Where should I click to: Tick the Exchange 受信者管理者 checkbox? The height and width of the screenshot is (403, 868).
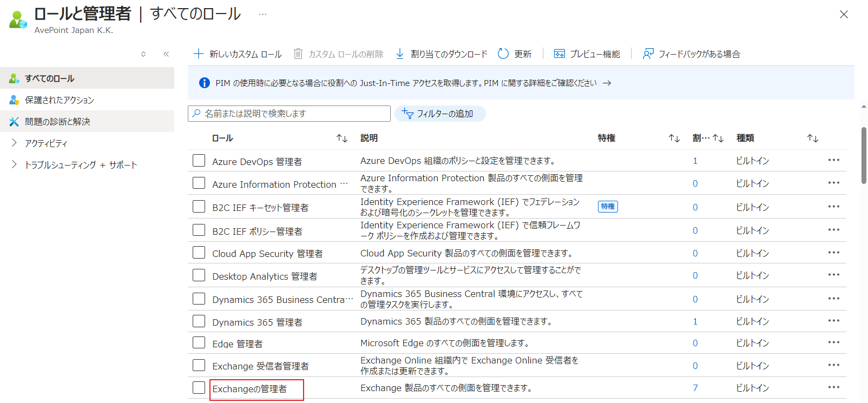point(199,365)
